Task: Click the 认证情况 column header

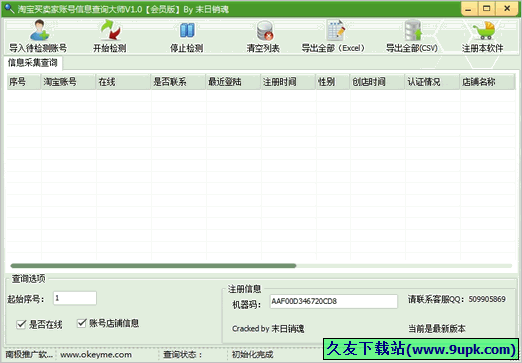Action: [x=432, y=82]
